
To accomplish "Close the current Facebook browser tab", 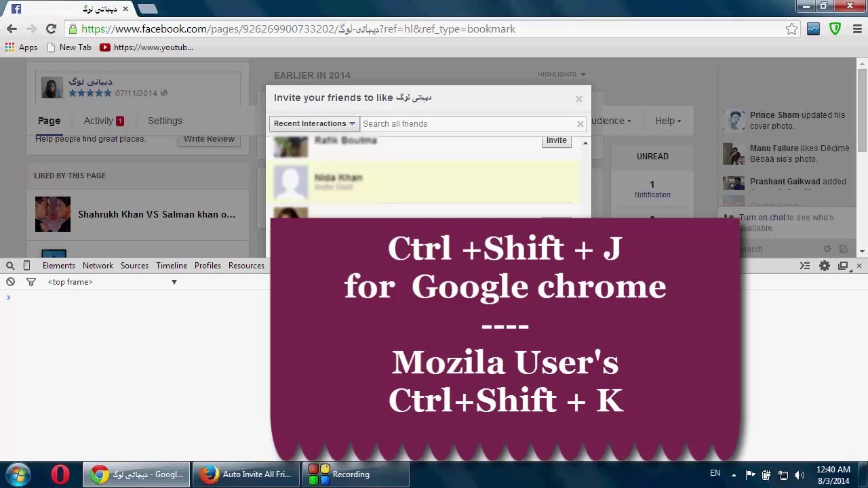I will click(125, 9).
